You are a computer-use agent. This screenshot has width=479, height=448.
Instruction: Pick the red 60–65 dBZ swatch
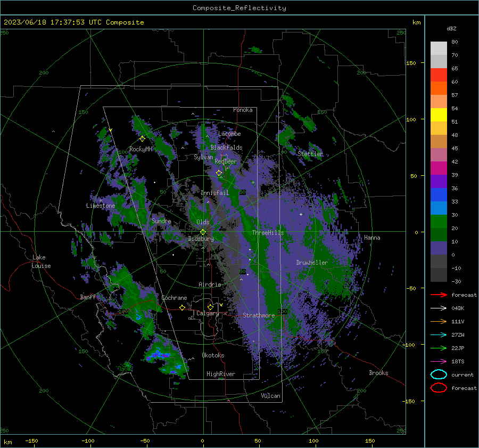439,75
